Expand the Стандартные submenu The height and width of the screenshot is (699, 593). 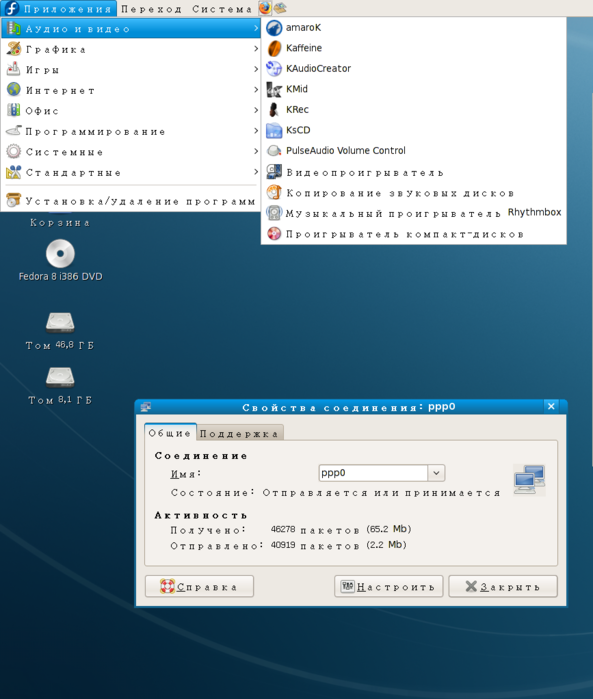click(x=131, y=172)
